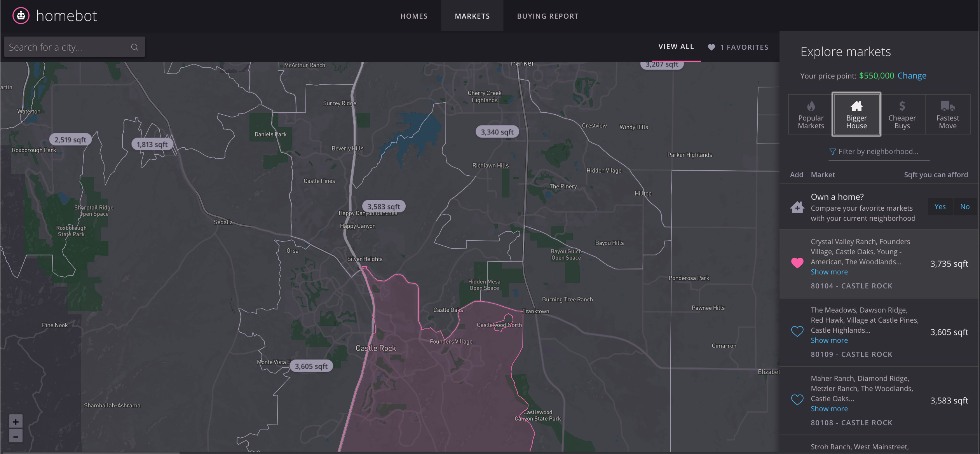This screenshot has height=454, width=980.
Task: Click the search magnifier icon
Action: click(134, 47)
